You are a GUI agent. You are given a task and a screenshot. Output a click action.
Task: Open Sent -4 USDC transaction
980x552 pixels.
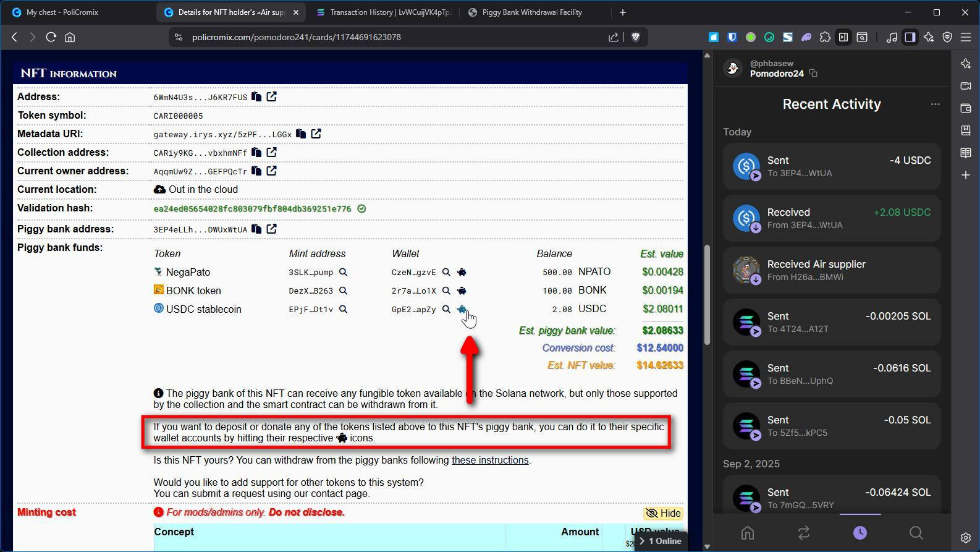pos(832,166)
